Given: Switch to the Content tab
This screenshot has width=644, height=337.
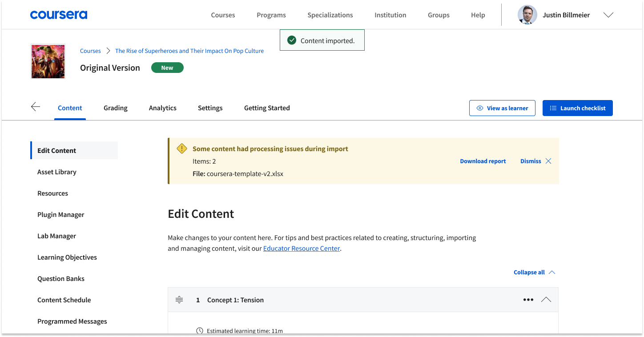Looking at the screenshot, I should point(70,108).
